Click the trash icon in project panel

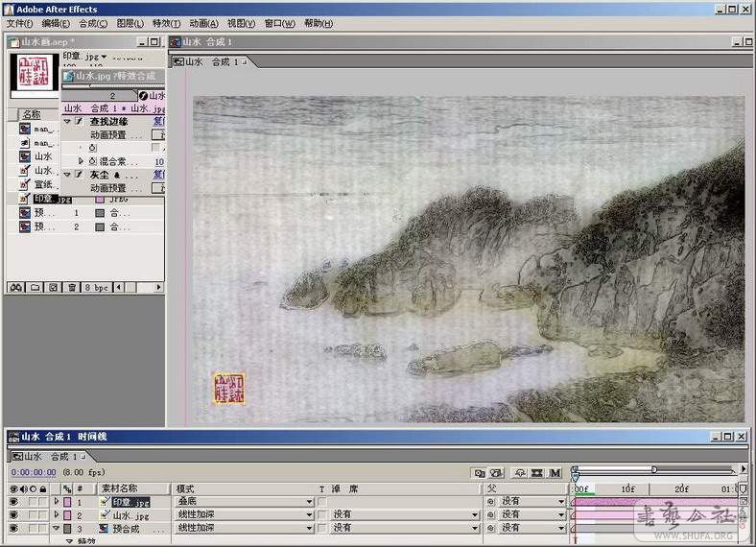coord(72,287)
